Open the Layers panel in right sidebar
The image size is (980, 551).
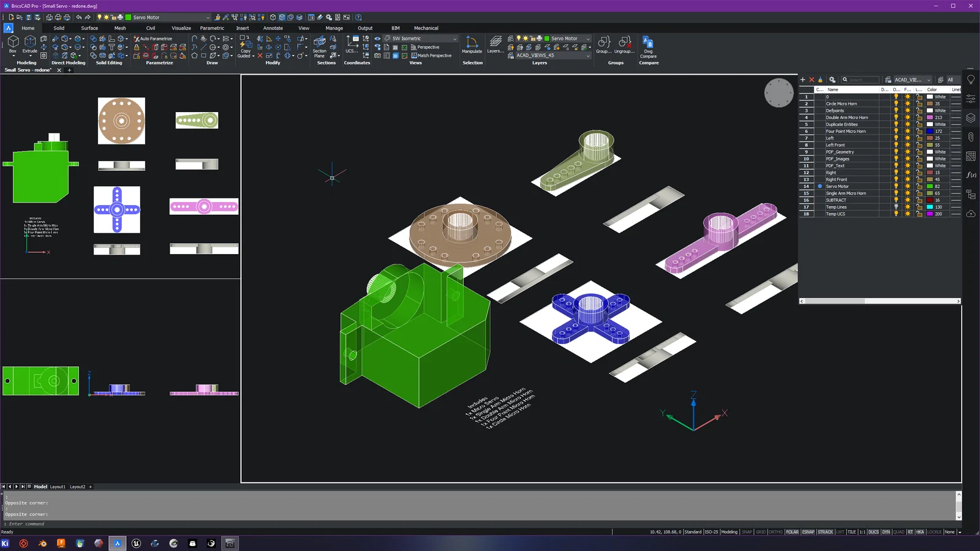pyautogui.click(x=971, y=118)
